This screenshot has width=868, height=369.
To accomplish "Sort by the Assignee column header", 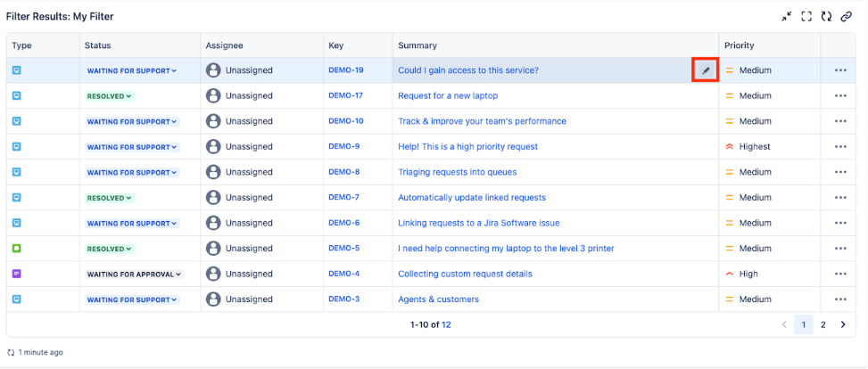I will (224, 45).
